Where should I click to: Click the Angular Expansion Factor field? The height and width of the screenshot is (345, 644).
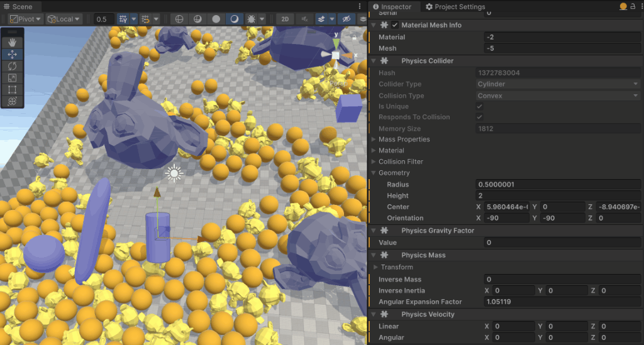coord(562,302)
